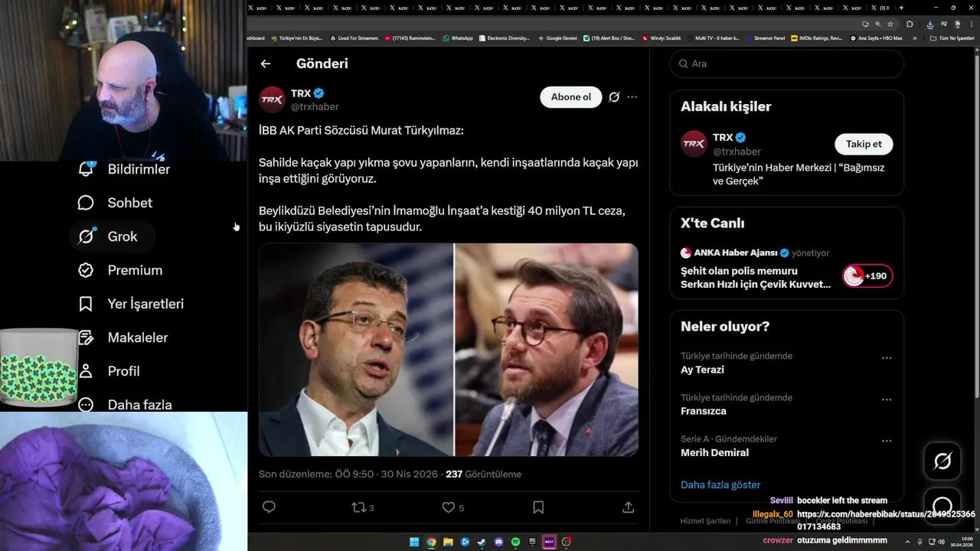Click the floating chat bubble button
Screen dimensions: 980x551
[942, 506]
